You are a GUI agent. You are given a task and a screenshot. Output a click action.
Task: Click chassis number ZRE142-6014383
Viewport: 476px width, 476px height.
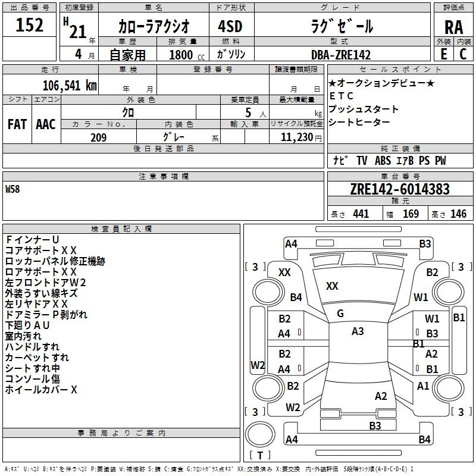pos(400,189)
